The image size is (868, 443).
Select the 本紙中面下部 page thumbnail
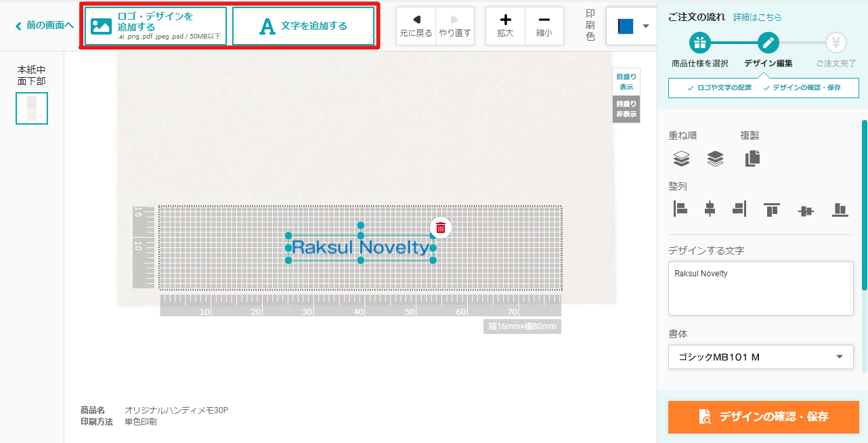32,108
